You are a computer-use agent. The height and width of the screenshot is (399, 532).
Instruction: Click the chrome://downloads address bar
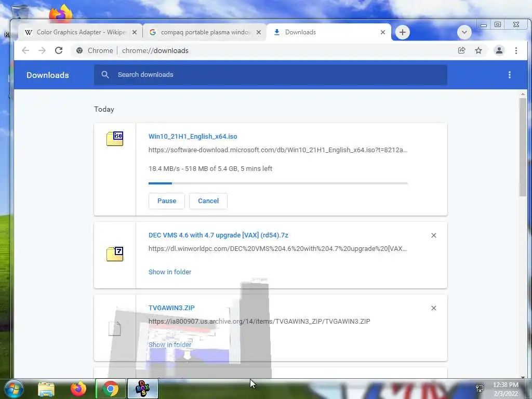pos(264,50)
